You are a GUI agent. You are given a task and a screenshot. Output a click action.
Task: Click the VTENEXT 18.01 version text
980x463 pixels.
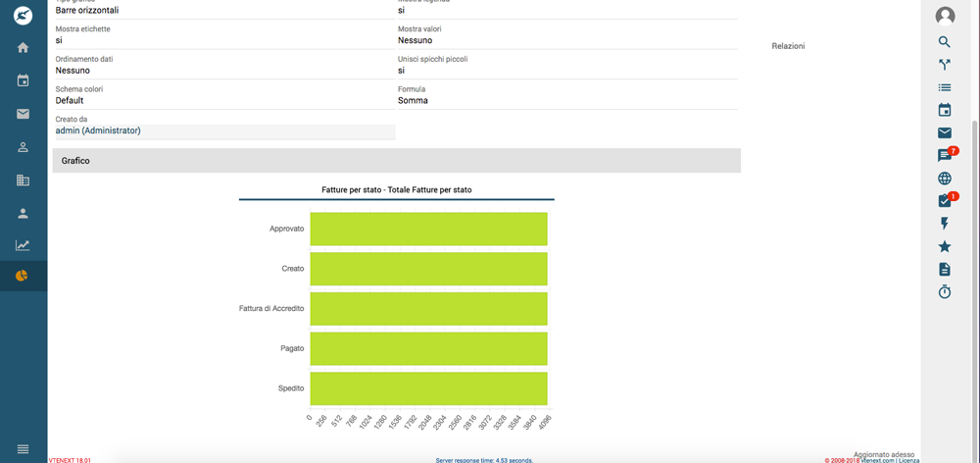coord(70,460)
